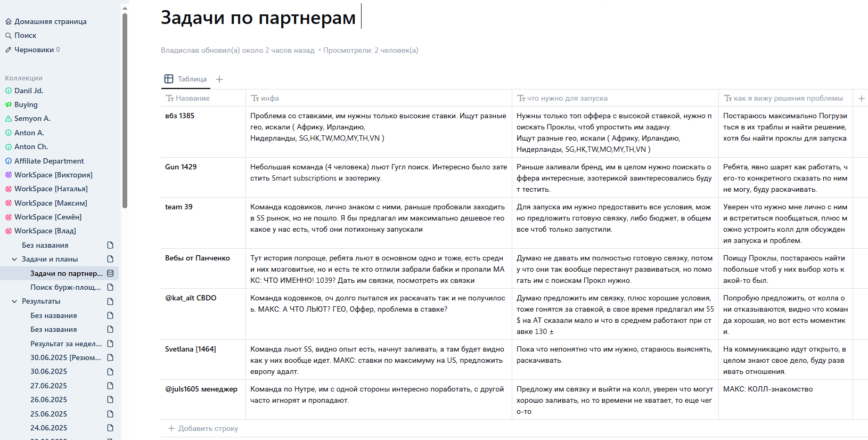868x440 pixels.
Task: Select the Вебы от Панченко row title
Action: coord(198,258)
